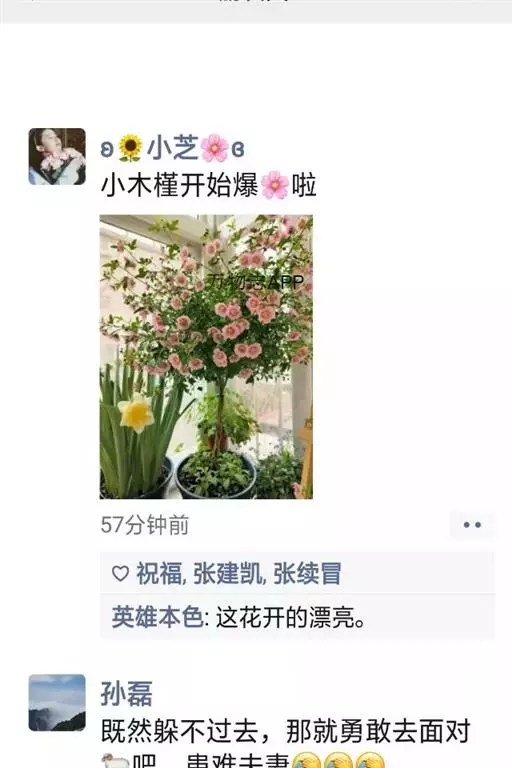Tap the 孙磊 username

point(127,694)
